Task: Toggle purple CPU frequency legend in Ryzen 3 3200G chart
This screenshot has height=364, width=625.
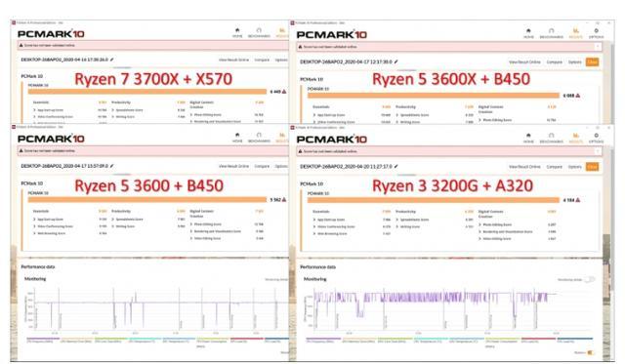Action: point(323,341)
